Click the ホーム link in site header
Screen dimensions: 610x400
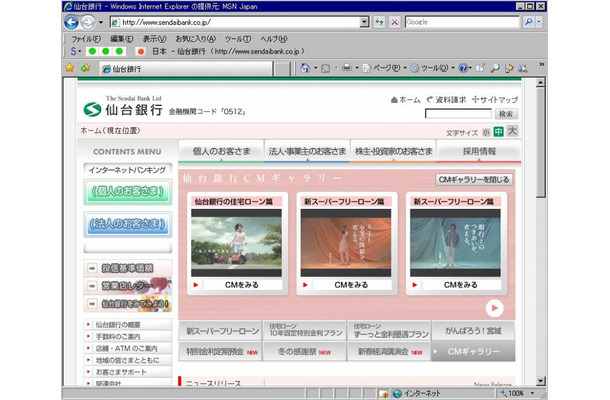pos(405,100)
